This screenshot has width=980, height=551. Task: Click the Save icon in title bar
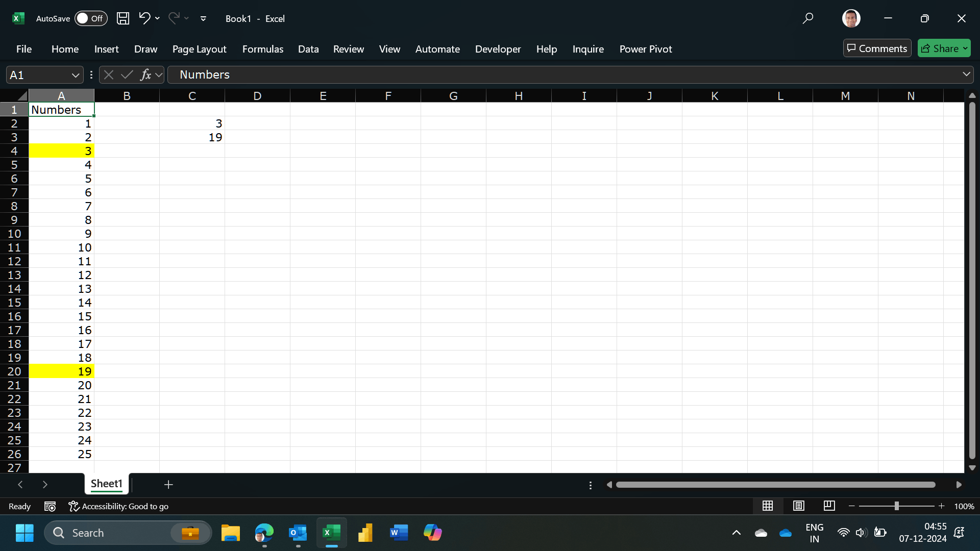click(123, 18)
